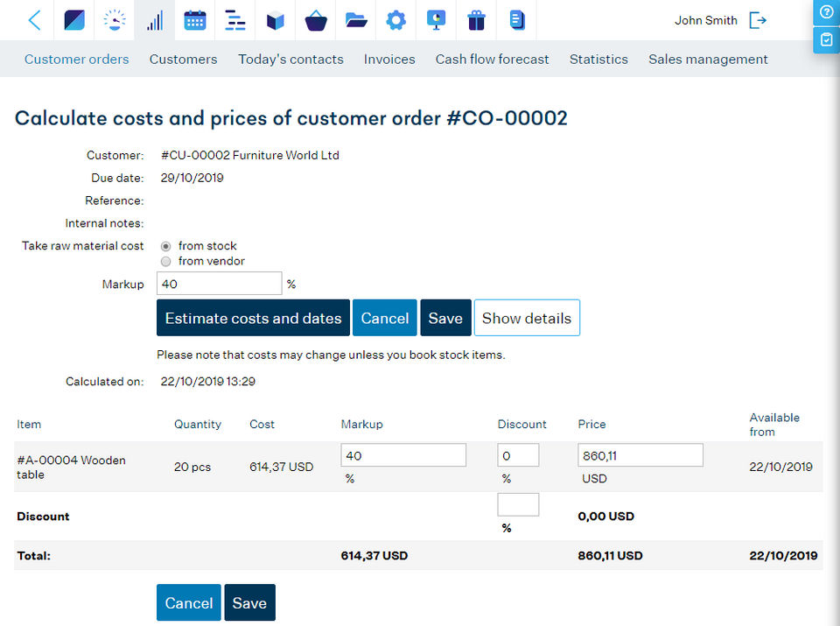Focus the total Discount percent field
The height and width of the screenshot is (626, 840).
click(x=518, y=504)
